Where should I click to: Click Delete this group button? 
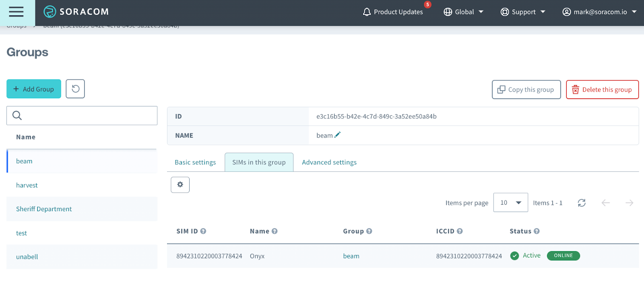[602, 89]
